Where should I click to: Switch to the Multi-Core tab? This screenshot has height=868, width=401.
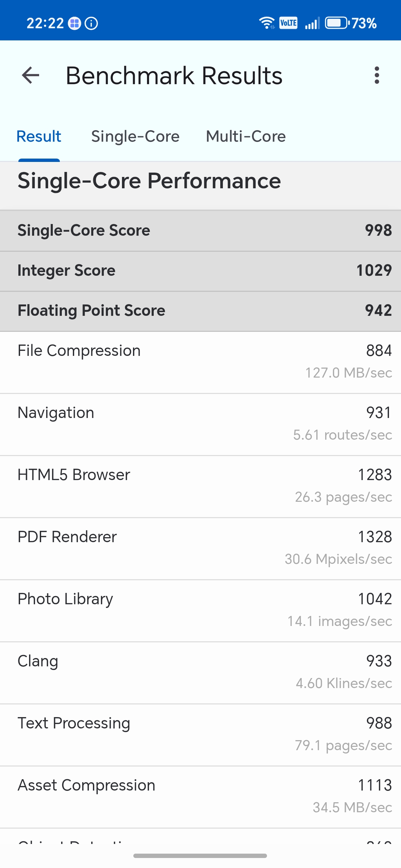coord(246,137)
